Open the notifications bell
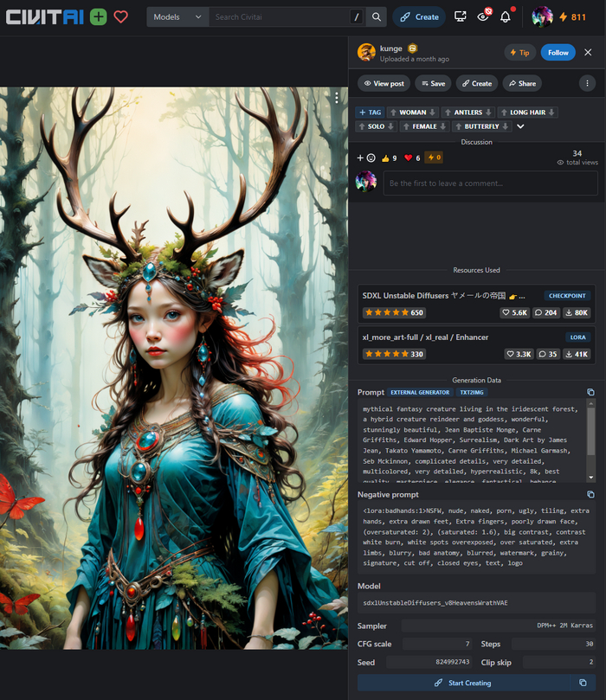This screenshot has width=606, height=700. click(x=506, y=16)
